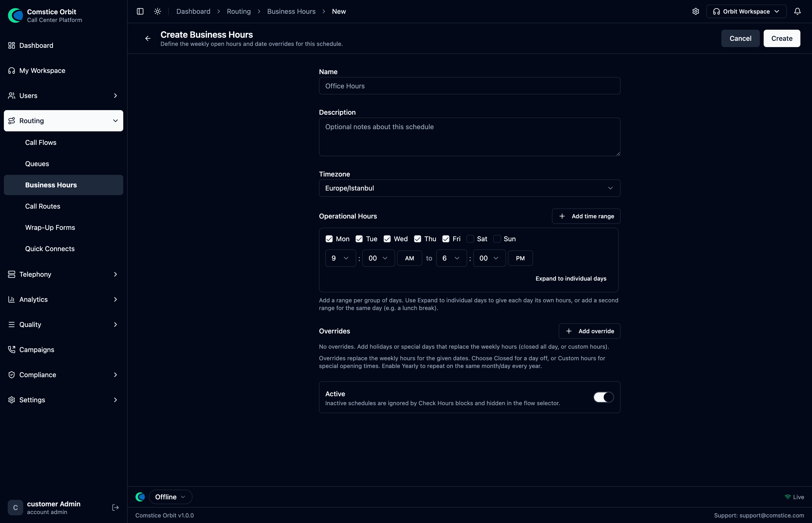Click the softphone logo near Offline
This screenshot has height=523, width=812.
click(140, 497)
